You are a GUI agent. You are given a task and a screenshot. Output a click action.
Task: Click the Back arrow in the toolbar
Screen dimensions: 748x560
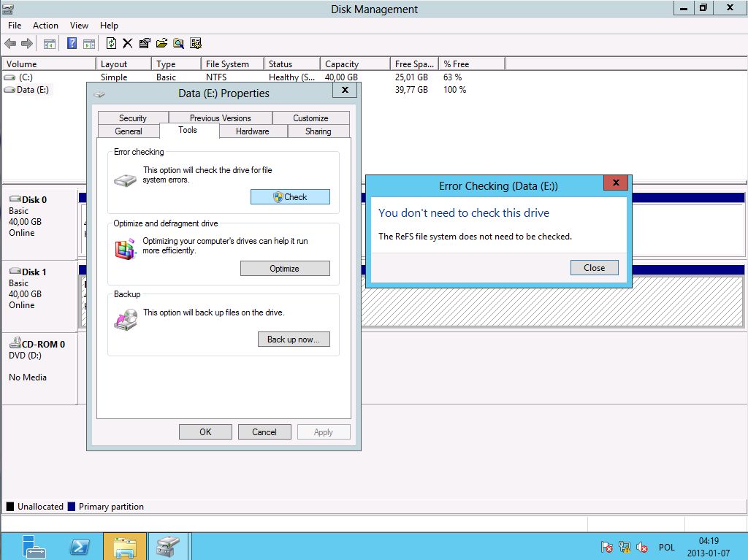[x=10, y=44]
